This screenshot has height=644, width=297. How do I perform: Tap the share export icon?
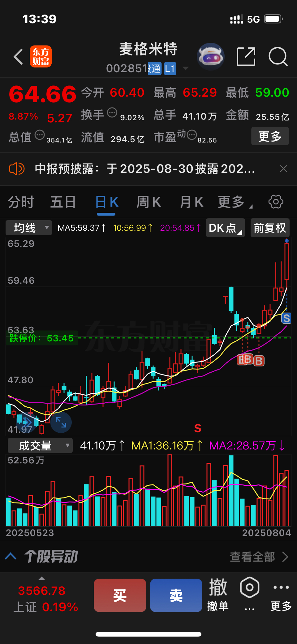(246, 57)
